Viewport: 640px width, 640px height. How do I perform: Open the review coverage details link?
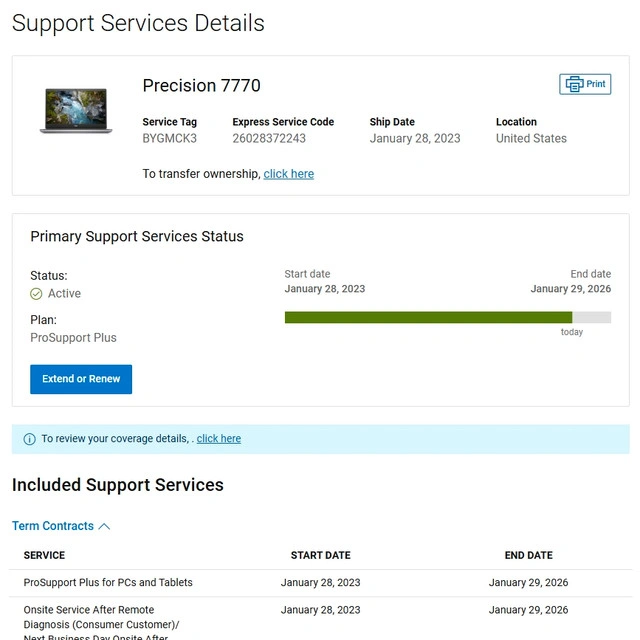pos(218,439)
